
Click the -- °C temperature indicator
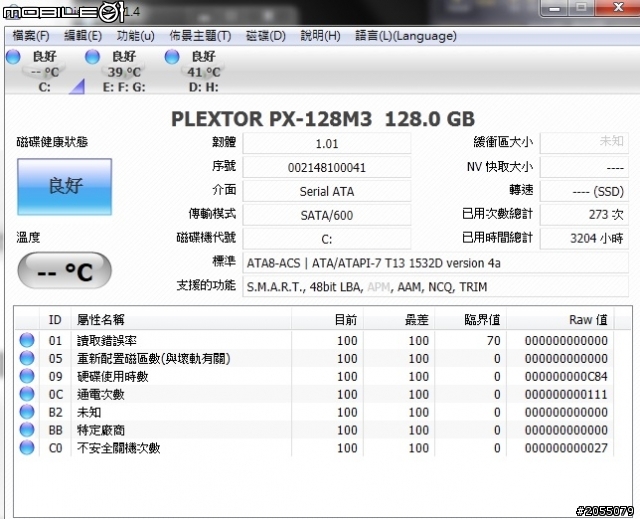click(x=64, y=271)
